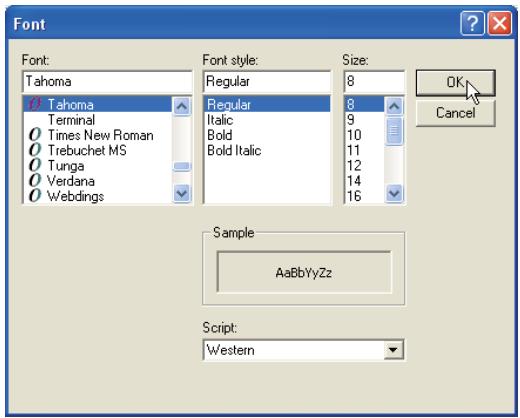Screen dimensions: 520x418
Task: Select Times New Roman font
Action: 98,135
